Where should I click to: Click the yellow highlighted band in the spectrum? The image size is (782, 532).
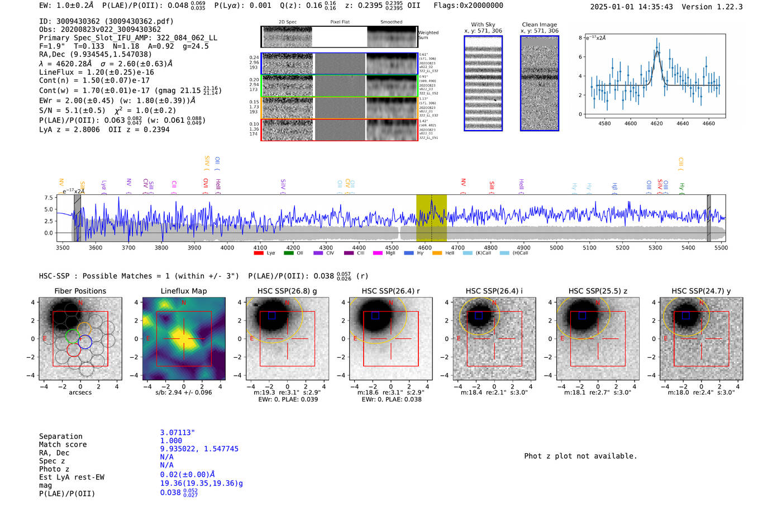(431, 218)
